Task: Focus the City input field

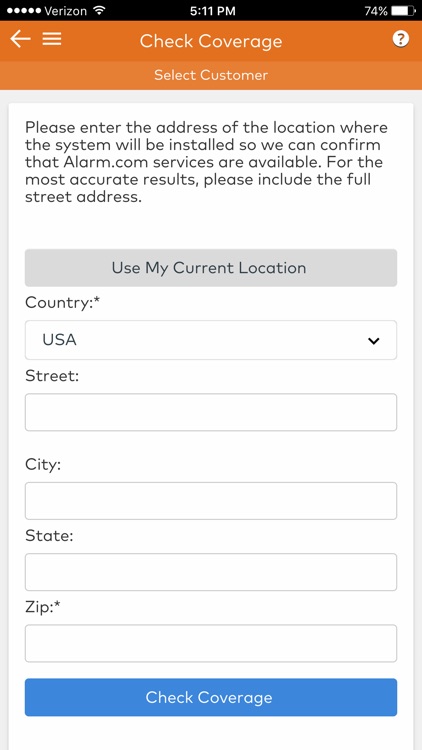Action: [x=211, y=501]
